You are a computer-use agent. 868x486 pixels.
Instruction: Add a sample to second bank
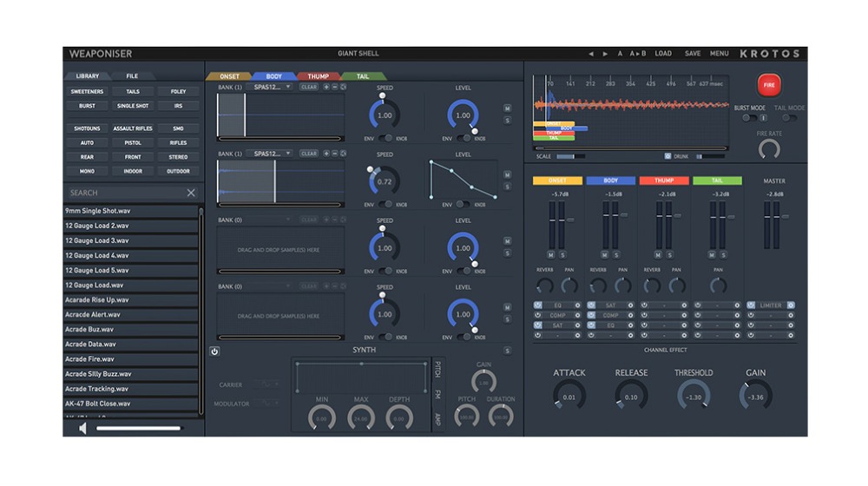click(326, 154)
